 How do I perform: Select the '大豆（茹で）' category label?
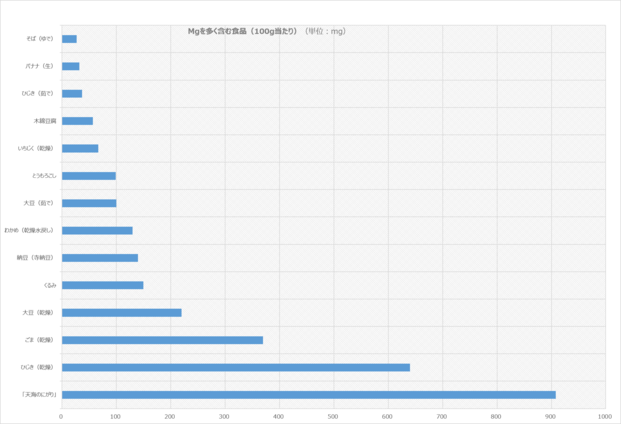click(x=38, y=203)
